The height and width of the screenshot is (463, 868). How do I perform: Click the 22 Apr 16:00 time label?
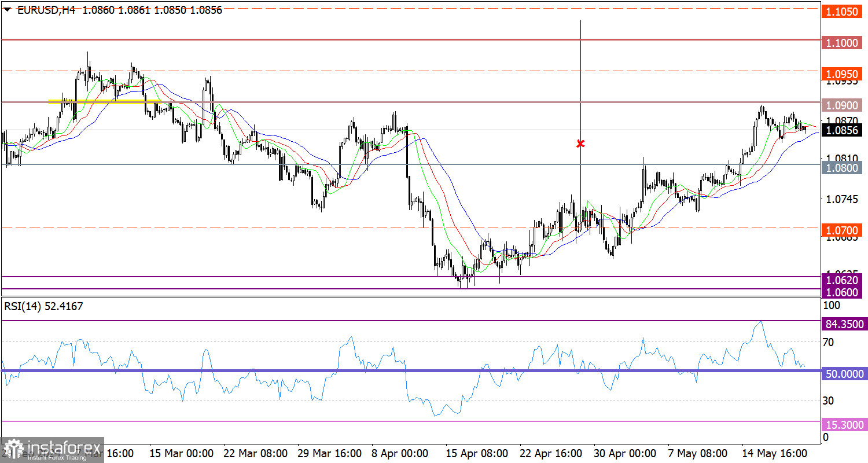tap(551, 453)
